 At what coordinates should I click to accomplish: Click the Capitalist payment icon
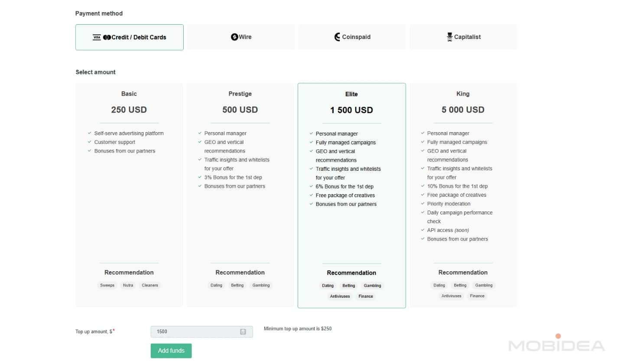(450, 37)
